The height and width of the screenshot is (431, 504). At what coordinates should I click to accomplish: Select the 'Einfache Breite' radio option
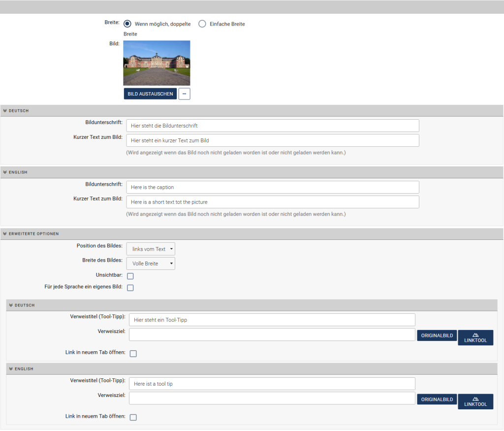[202, 24]
